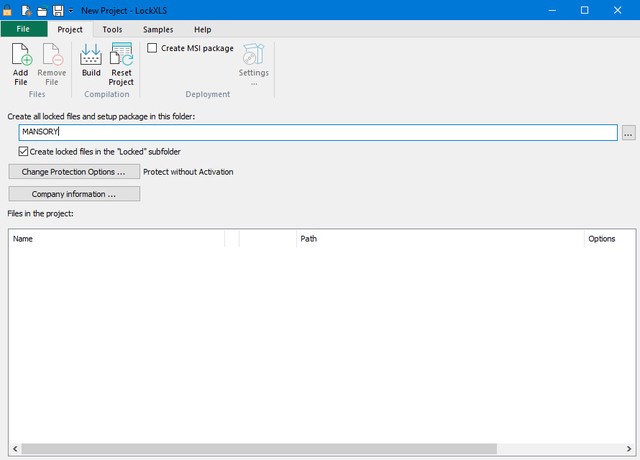Viewport: 640px width, 460px height.
Task: Click the horizontal scrollbar of file list
Action: 300,447
